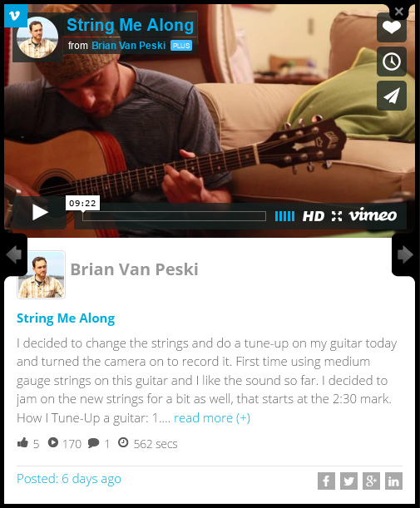This screenshot has height=508, width=420.
Task: Share on Facebook icon
Action: coord(326,481)
